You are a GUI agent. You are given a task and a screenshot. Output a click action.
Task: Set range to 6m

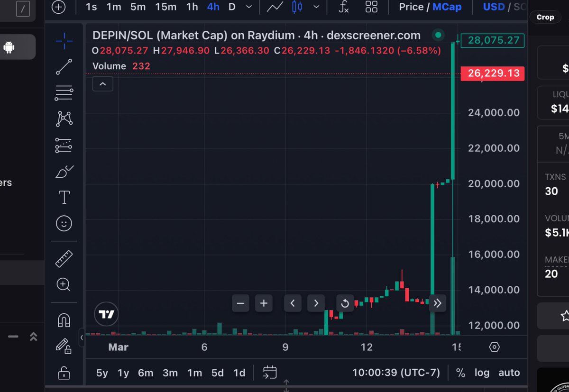[146, 373]
